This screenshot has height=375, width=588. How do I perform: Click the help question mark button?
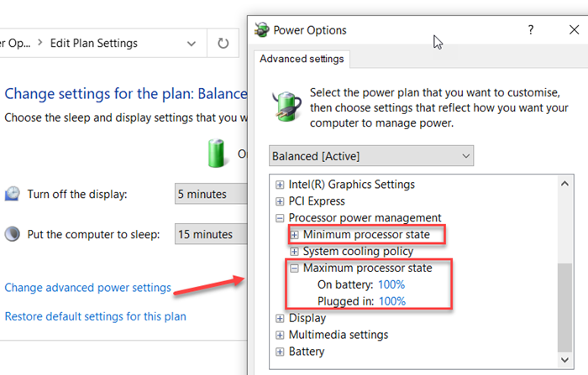pos(530,30)
